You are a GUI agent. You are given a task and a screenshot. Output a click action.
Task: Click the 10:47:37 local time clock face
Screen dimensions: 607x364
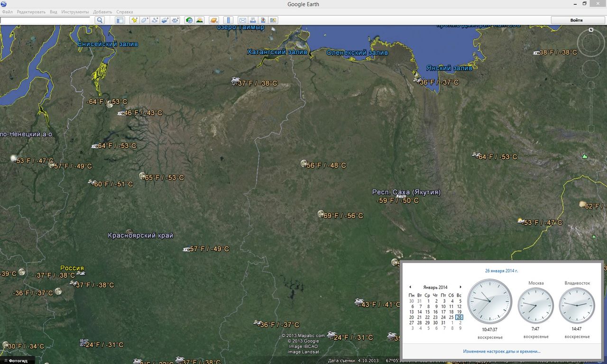tap(489, 301)
